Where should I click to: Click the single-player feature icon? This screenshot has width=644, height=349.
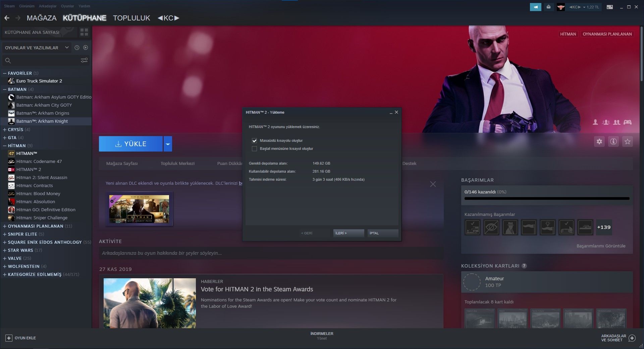click(x=595, y=122)
